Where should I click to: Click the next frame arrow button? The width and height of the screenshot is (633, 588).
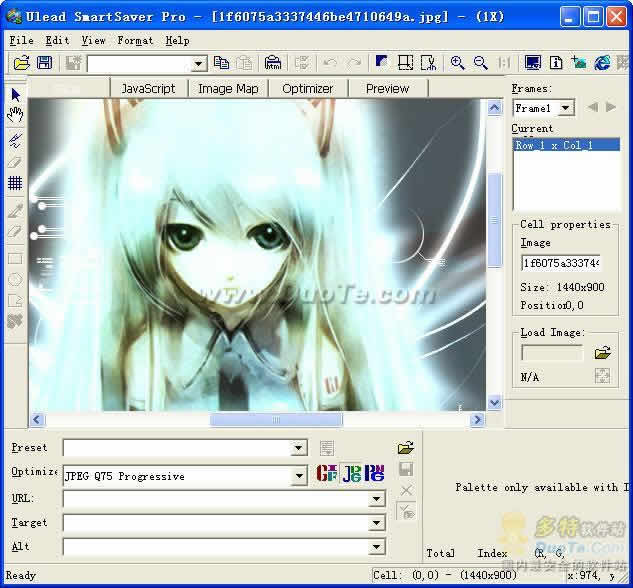(611, 107)
